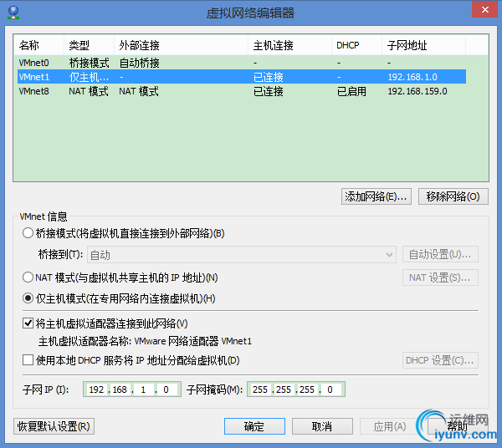The image size is (502, 448).
Task: Click the first 255 octet of 子网掩码
Action: point(260,389)
